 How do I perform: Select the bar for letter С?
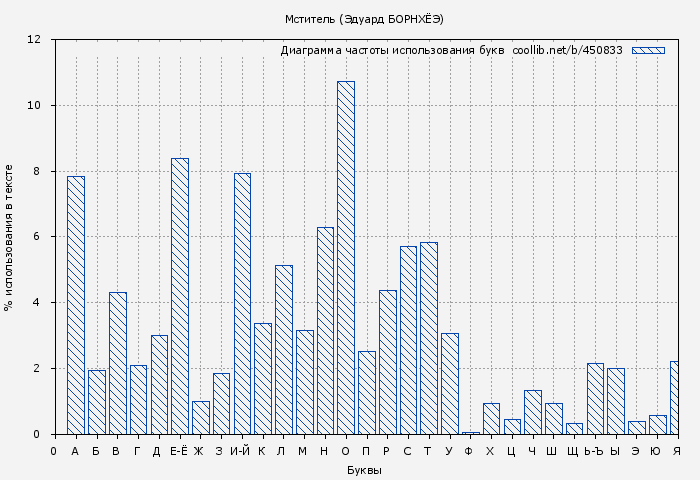[x=408, y=340]
